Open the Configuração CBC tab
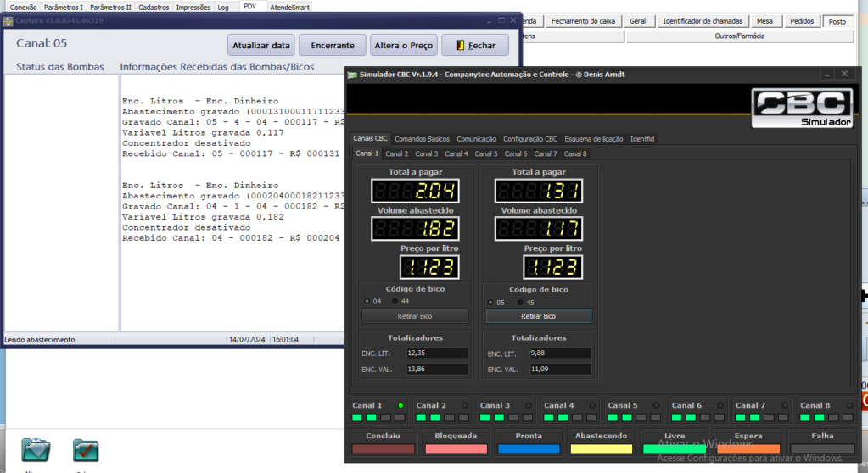This screenshot has height=473, width=868. click(530, 139)
